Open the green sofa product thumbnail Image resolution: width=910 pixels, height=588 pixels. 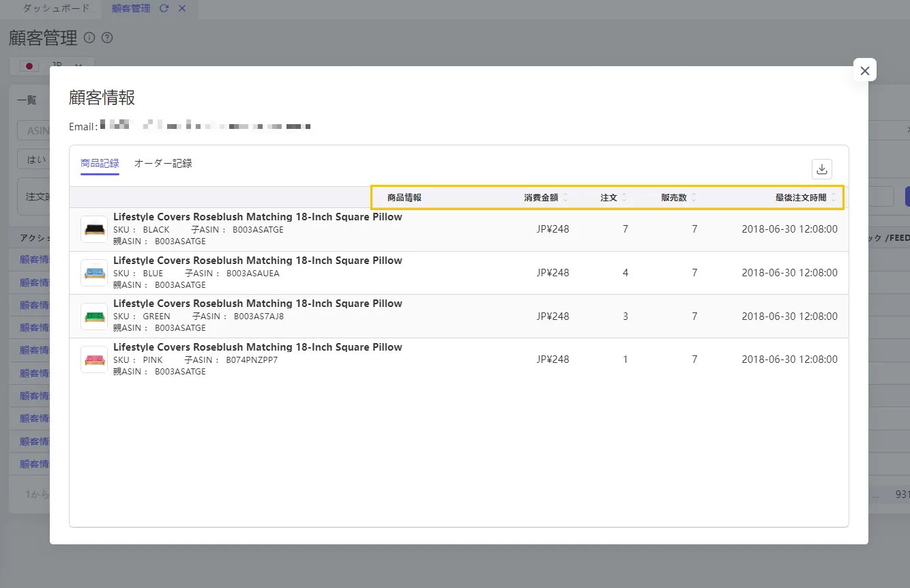tap(94, 316)
